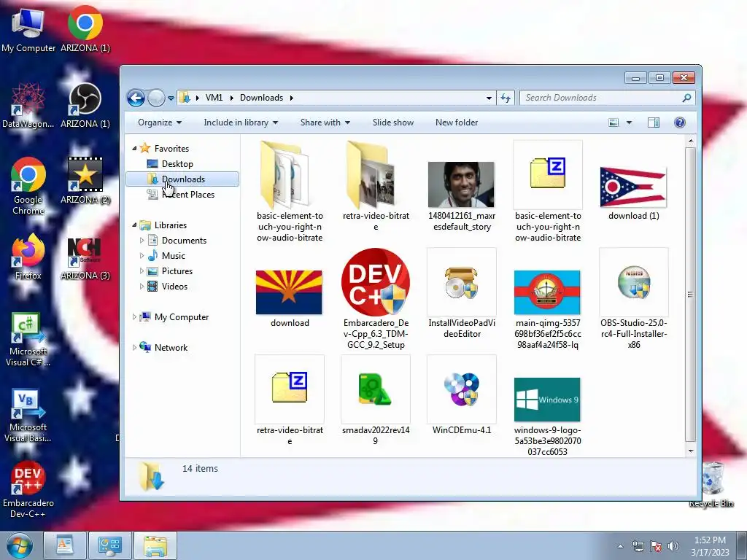The height and width of the screenshot is (560, 747).
Task: Select basic-element-touch-you audio folder
Action: (x=290, y=192)
